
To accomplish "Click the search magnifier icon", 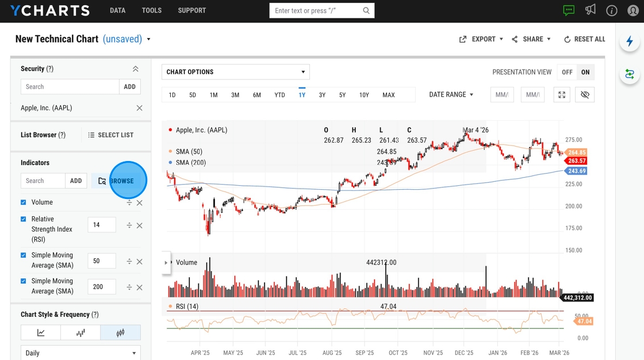I will pyautogui.click(x=366, y=11).
